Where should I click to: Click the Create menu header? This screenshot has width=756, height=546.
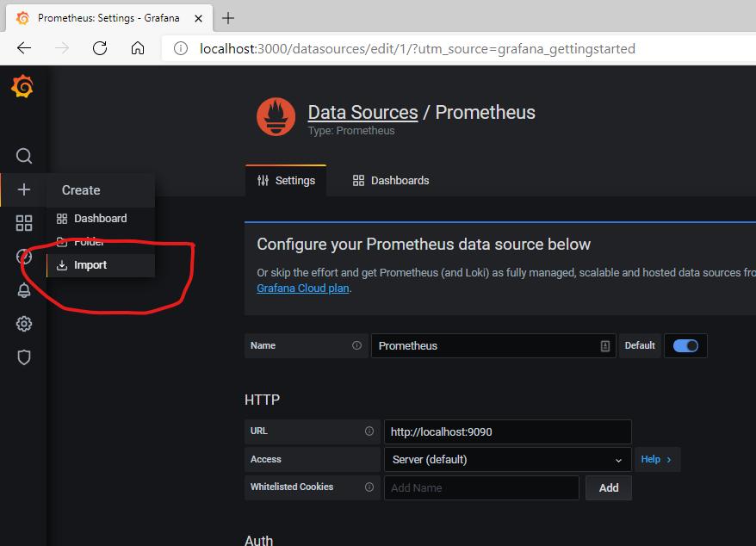tap(101, 190)
